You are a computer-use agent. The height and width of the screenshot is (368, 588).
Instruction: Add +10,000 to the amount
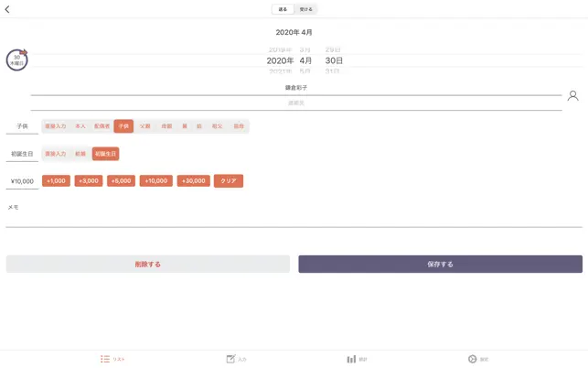(x=156, y=181)
